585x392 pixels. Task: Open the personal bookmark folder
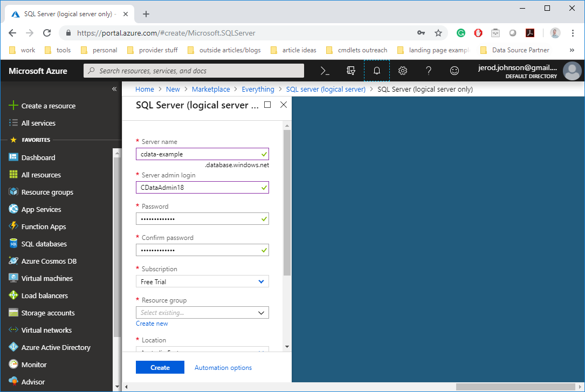[99, 50]
